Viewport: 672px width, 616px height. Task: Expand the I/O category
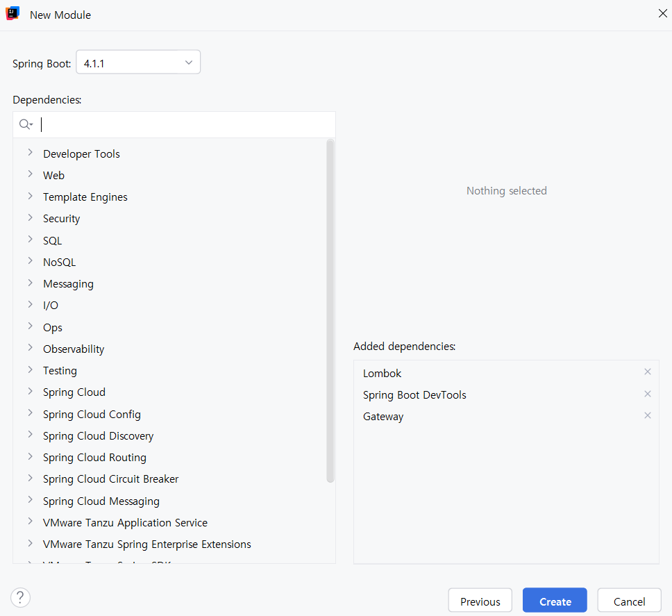pyautogui.click(x=30, y=304)
